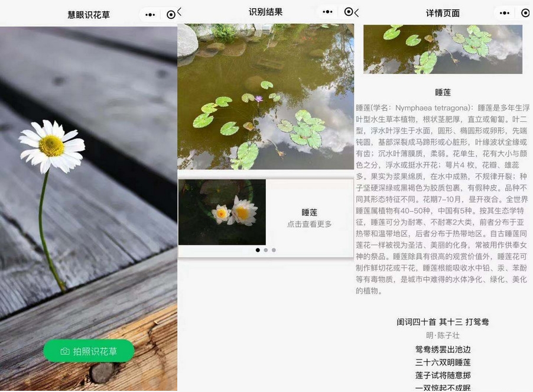This screenshot has width=533, height=392.
Task: Tap the poem line 三十六双明睡莲
Action: [443, 362]
